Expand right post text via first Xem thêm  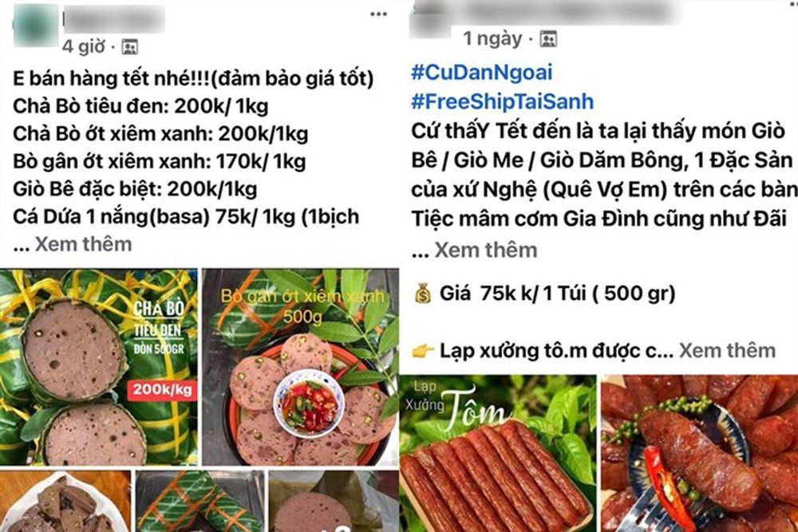click(486, 250)
